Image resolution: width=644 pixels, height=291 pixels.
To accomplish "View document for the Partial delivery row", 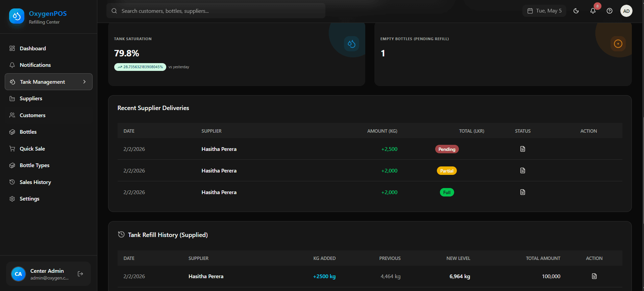I will pyautogui.click(x=523, y=170).
